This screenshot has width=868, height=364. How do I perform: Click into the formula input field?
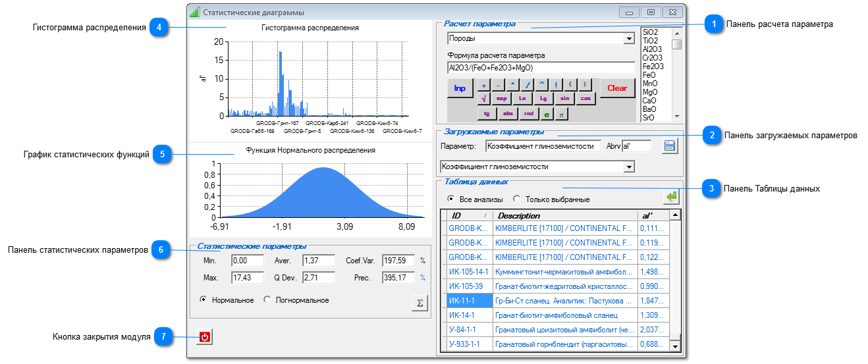[x=541, y=67]
